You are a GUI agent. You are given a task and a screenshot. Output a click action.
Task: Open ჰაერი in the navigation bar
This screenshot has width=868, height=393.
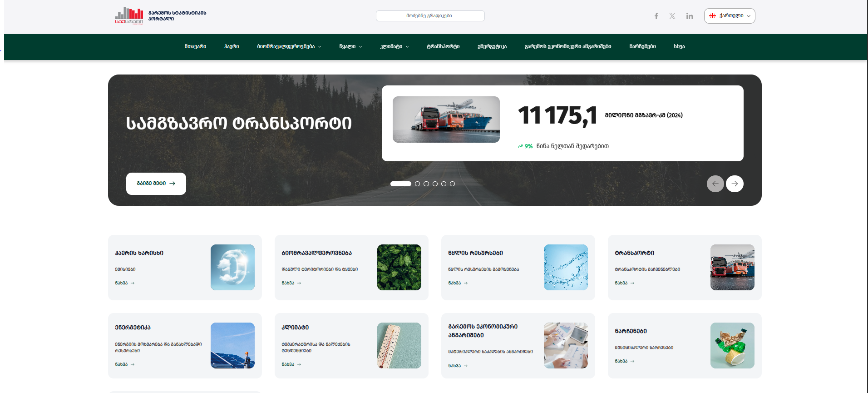[232, 47]
